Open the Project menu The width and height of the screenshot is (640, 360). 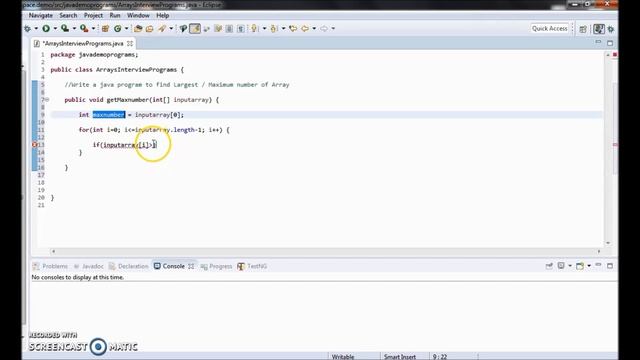point(93,16)
